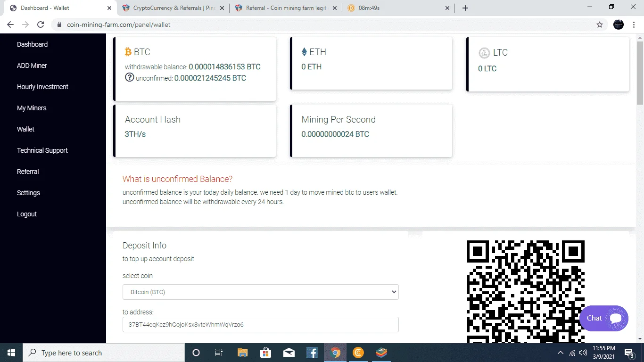Open the Chrome profile avatar
The height and width of the screenshot is (362, 644).
pyautogui.click(x=619, y=25)
